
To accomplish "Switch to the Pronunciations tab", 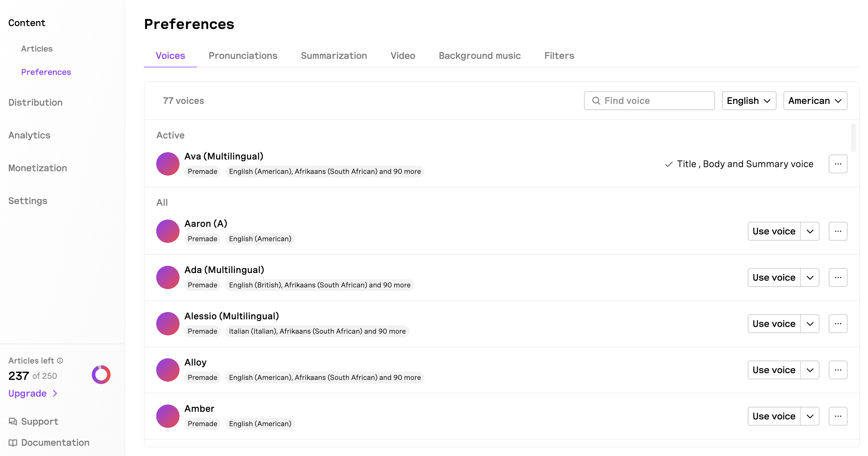I will (x=243, y=56).
